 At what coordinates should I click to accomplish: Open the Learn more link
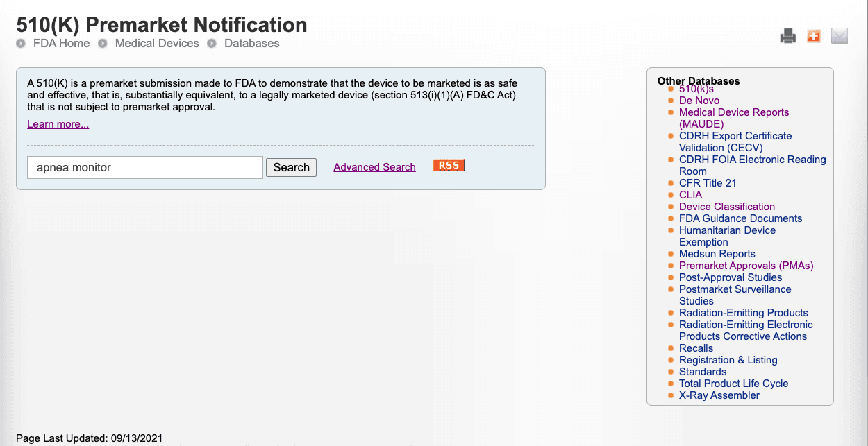(x=58, y=124)
